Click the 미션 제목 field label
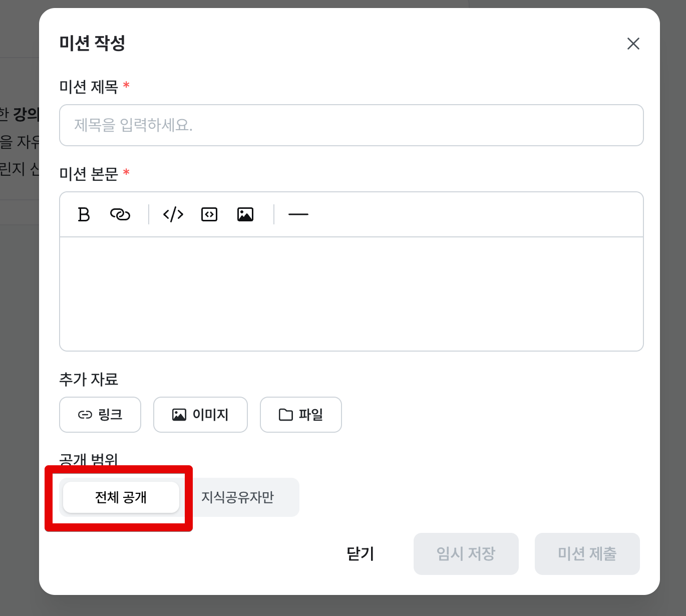686x616 pixels. pos(89,87)
